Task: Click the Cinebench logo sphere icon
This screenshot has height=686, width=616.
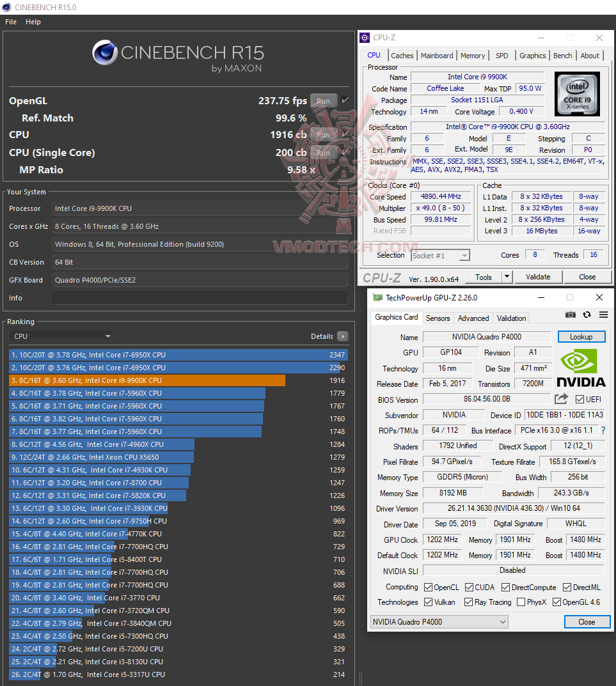Action: [x=105, y=52]
